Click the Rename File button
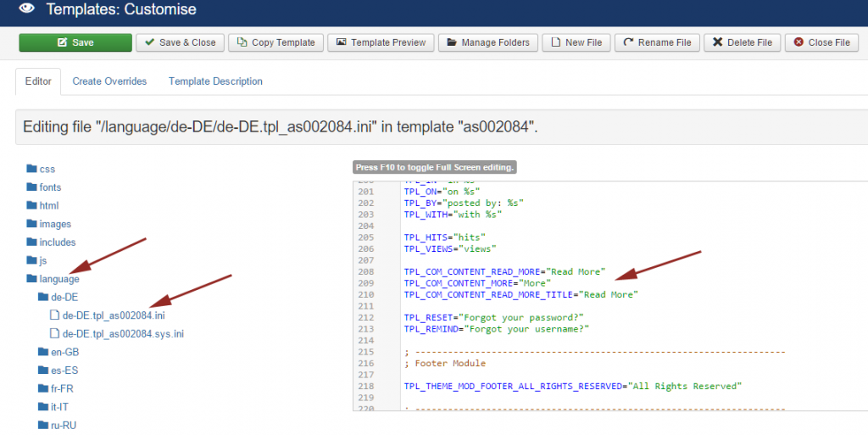The image size is (868, 435). pyautogui.click(x=657, y=42)
